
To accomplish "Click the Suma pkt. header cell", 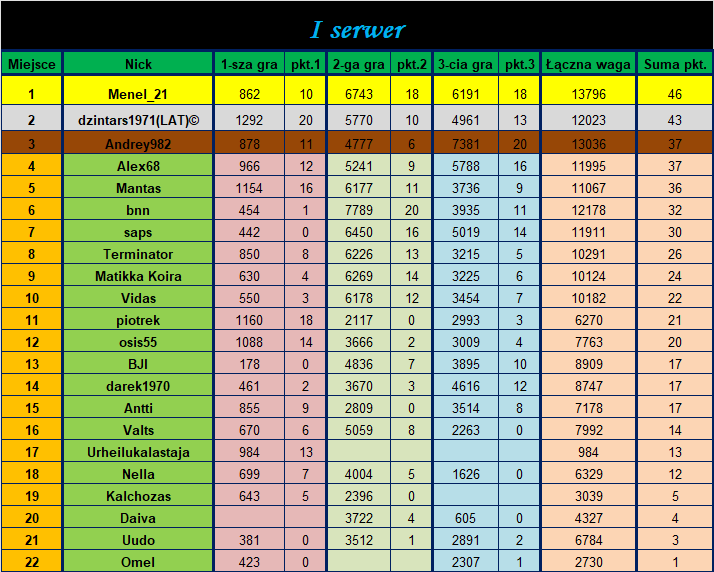I will coord(674,64).
